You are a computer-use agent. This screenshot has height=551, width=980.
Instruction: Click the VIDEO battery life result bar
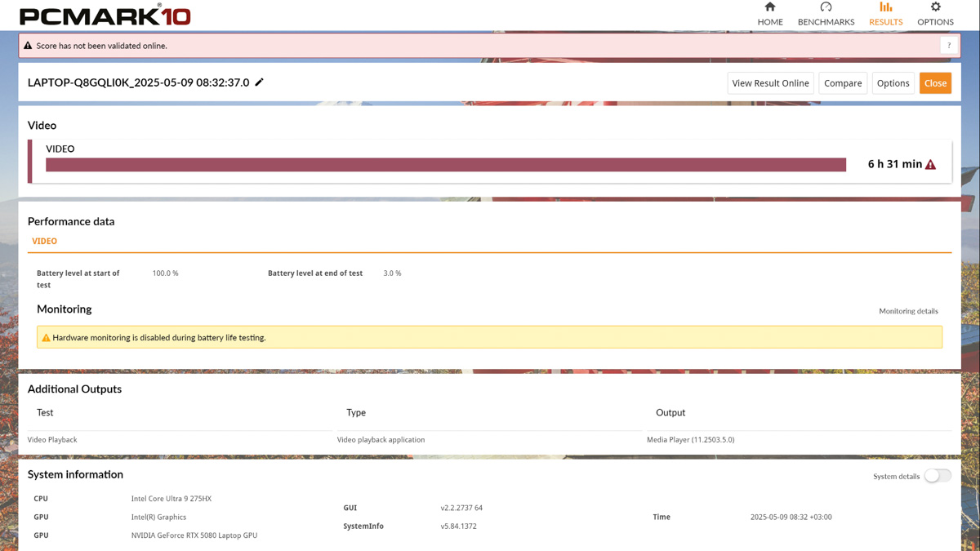(x=446, y=165)
